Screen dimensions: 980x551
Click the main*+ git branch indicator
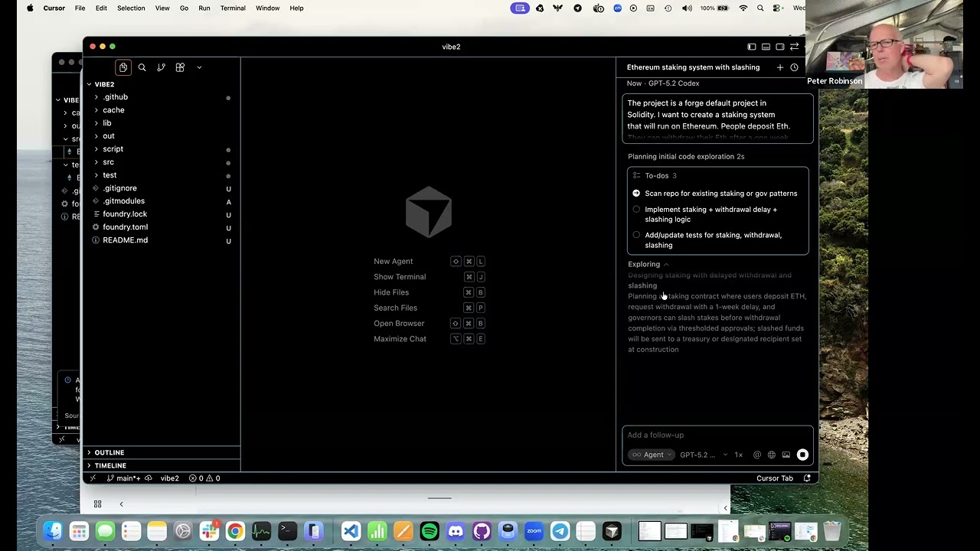123,478
